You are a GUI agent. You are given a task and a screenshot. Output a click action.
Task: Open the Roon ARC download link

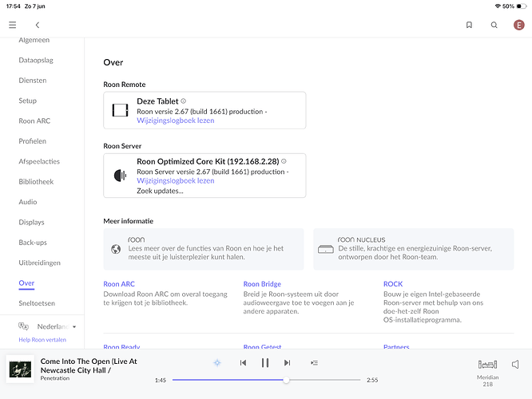point(119,284)
